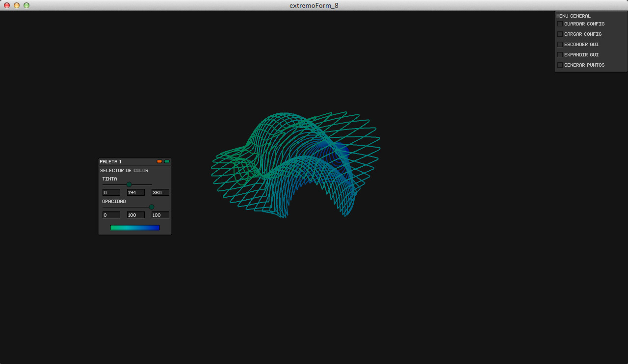Click the Menu General panel header

point(574,16)
